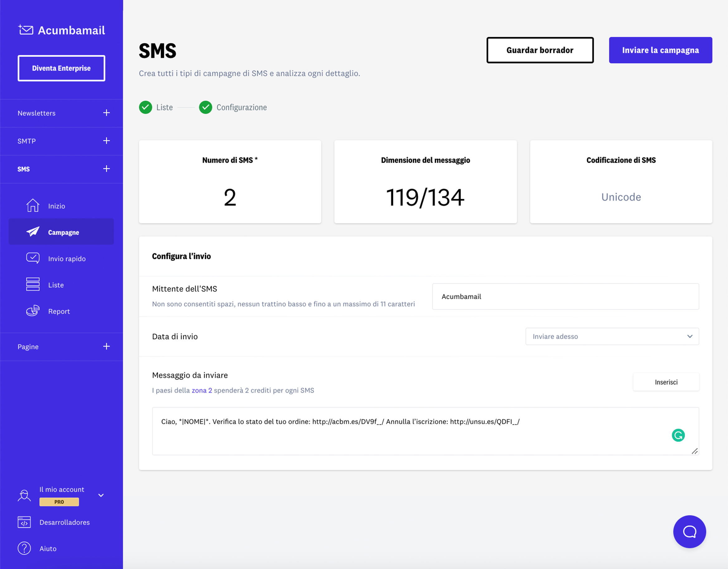Expand the Newsletters section
Image resolution: width=728 pixels, height=569 pixels.
point(106,113)
